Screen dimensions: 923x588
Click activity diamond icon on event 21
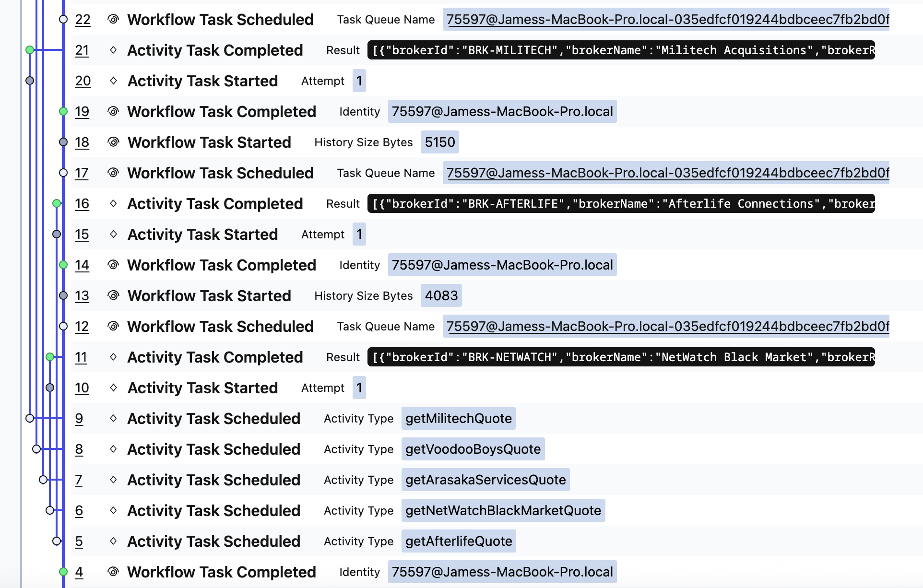pos(113,50)
